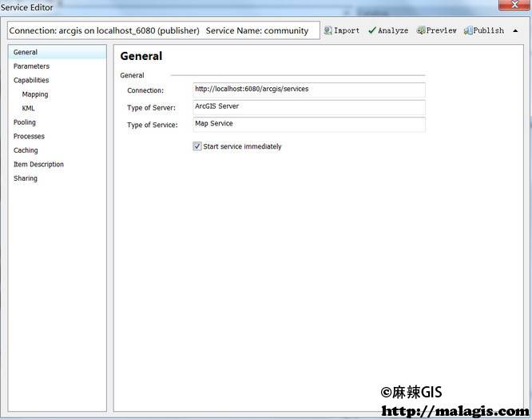Select General in the left pane
Image resolution: width=532 pixels, height=419 pixels.
pyautogui.click(x=58, y=52)
